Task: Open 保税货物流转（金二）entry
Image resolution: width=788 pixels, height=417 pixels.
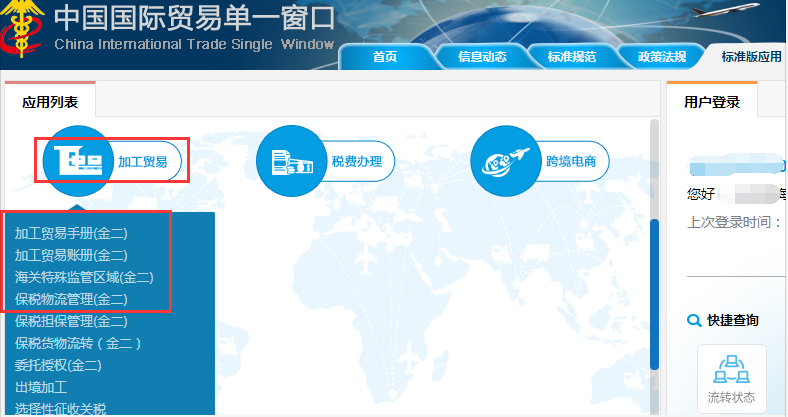Action: coord(78,343)
